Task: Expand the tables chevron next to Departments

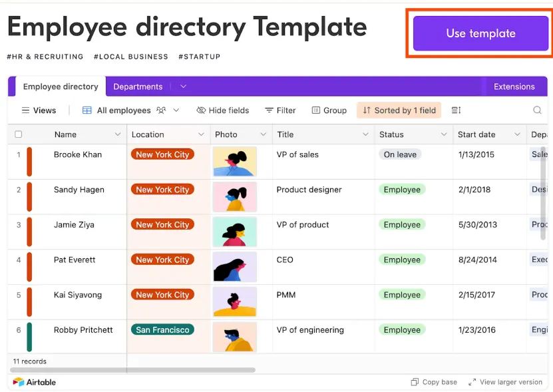Action: [x=183, y=87]
